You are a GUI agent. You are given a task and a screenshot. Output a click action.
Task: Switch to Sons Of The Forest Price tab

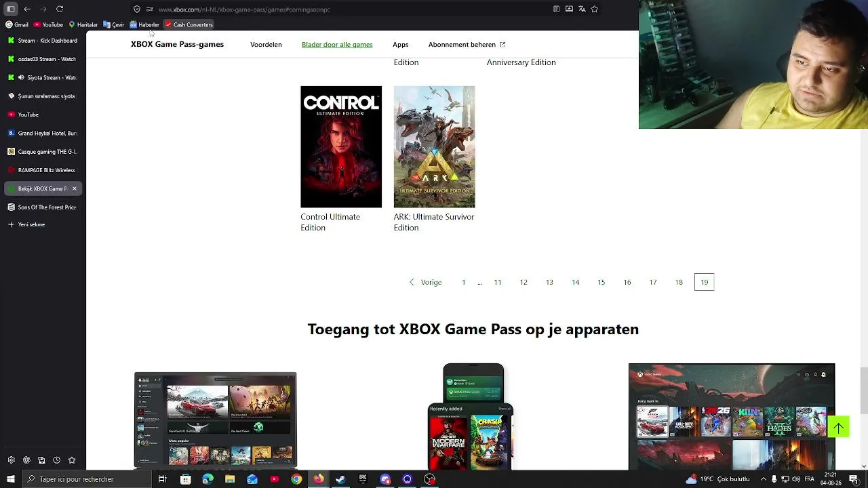coord(43,207)
